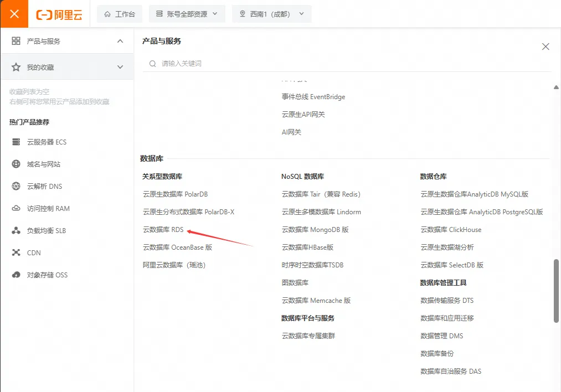Open 云原生数据仓库AnalyticDB MySQL版

point(475,194)
